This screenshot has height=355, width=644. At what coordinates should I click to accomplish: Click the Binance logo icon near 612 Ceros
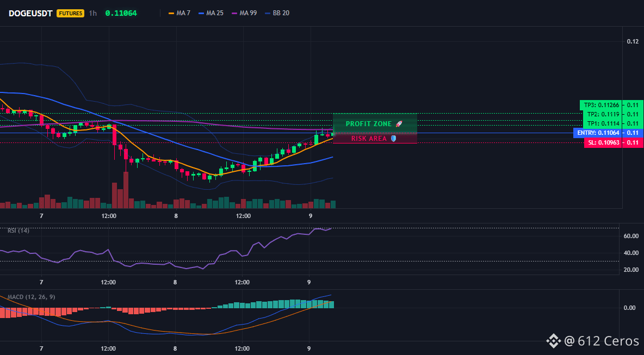(554, 341)
